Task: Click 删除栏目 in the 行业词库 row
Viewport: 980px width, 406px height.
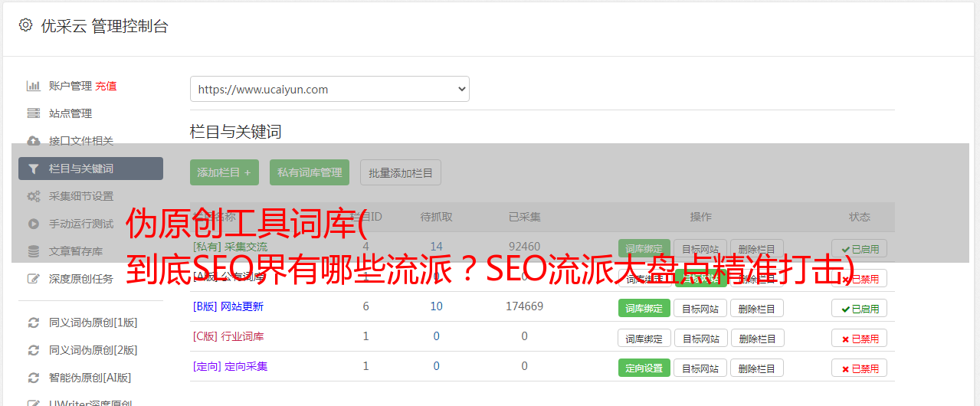Action: (757, 338)
